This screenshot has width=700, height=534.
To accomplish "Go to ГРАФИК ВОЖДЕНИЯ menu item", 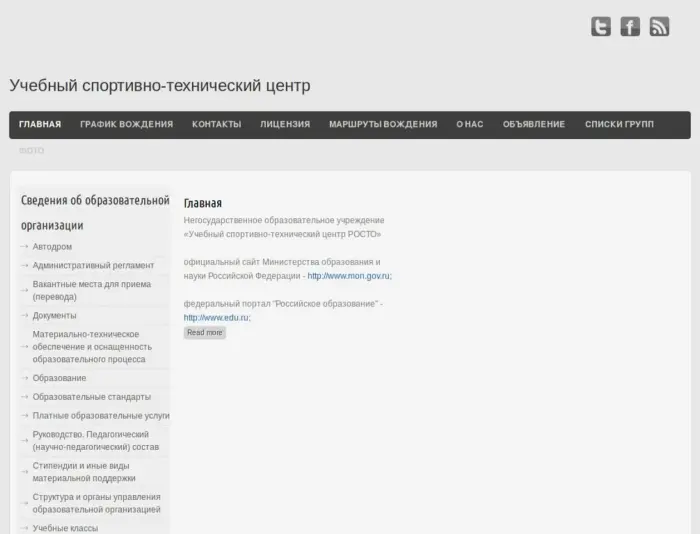I will pos(126,125).
